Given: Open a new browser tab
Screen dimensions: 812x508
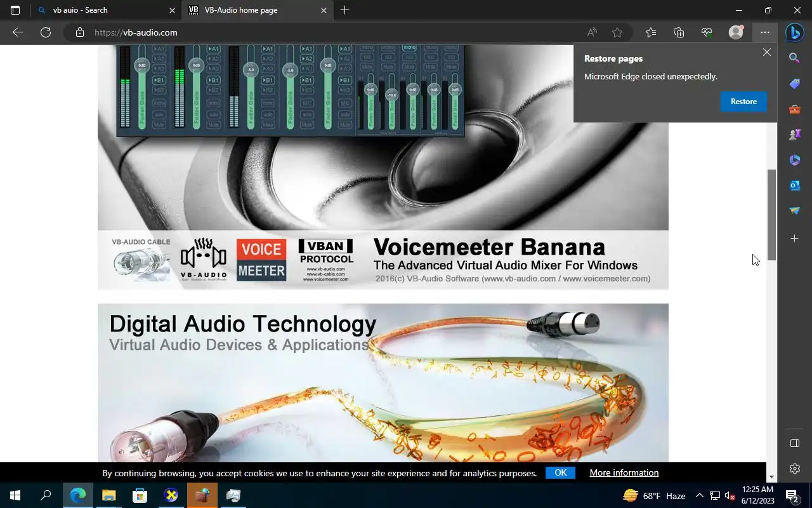Looking at the screenshot, I should tap(344, 10).
